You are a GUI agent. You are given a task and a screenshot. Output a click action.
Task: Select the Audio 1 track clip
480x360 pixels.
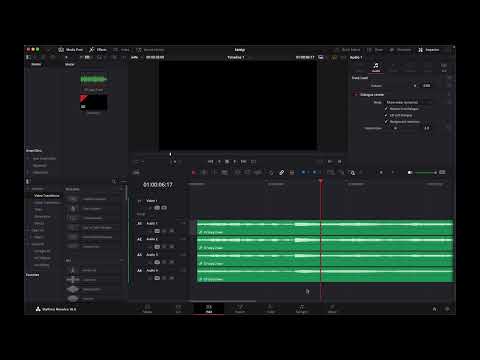[x=325, y=227]
